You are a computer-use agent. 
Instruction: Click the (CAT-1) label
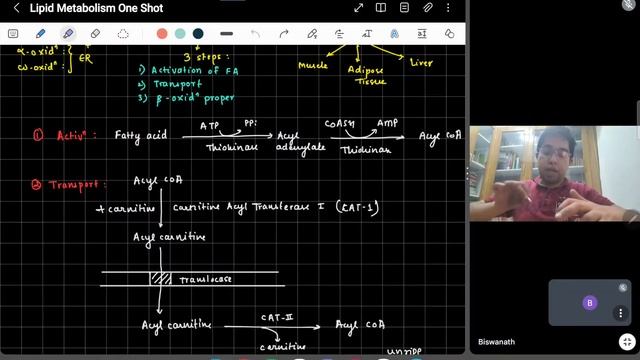point(358,207)
